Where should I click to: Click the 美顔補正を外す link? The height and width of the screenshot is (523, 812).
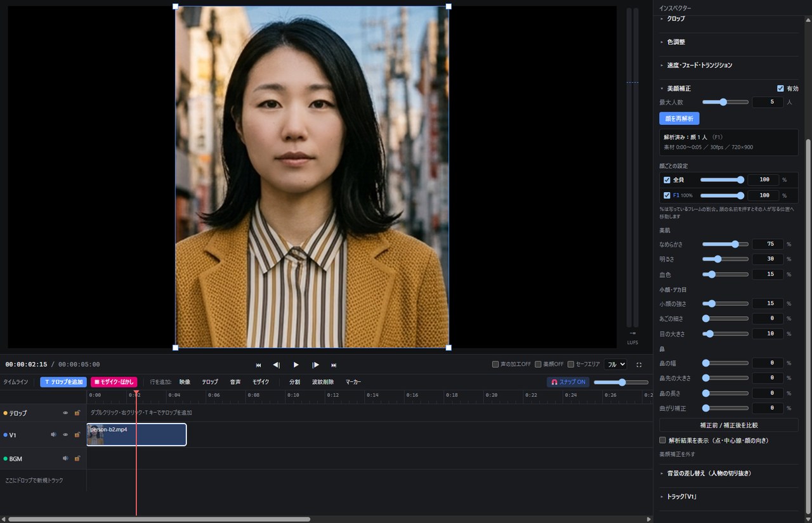pyautogui.click(x=678, y=454)
